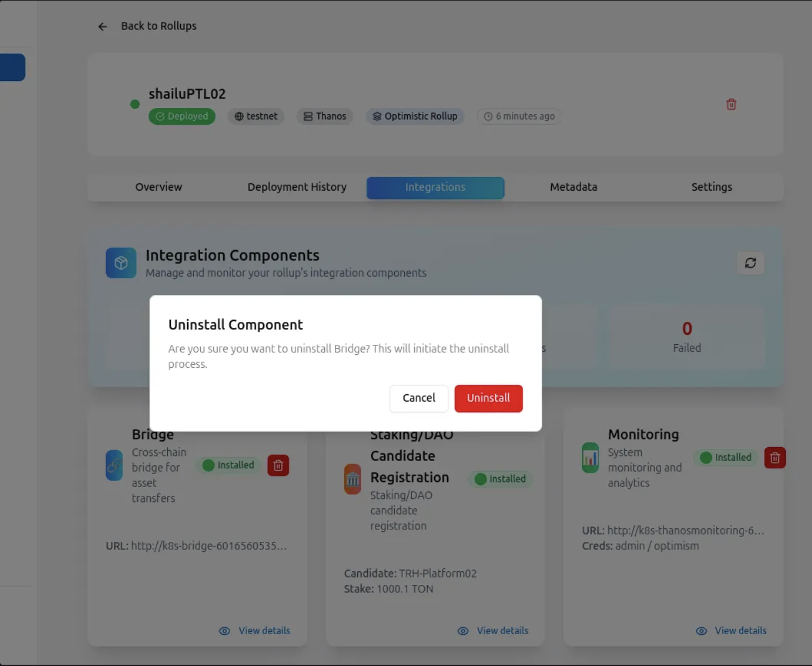Image resolution: width=812 pixels, height=666 pixels.
Task: Click the Integration Components heading
Action: 233,255
